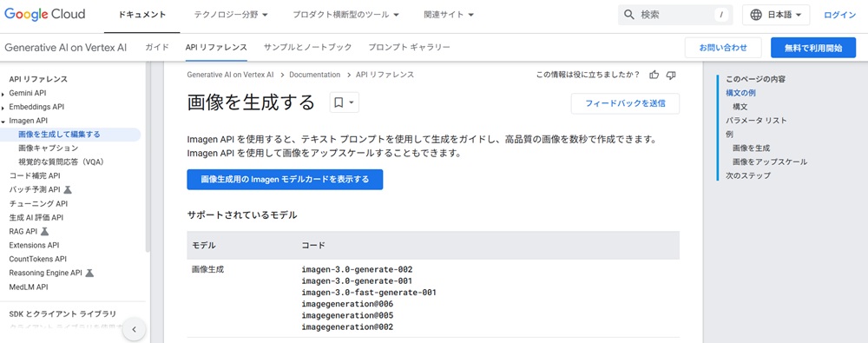This screenshot has height=343, width=868.
Task: Open the bookmark dropdown arrow
Action: tap(351, 102)
